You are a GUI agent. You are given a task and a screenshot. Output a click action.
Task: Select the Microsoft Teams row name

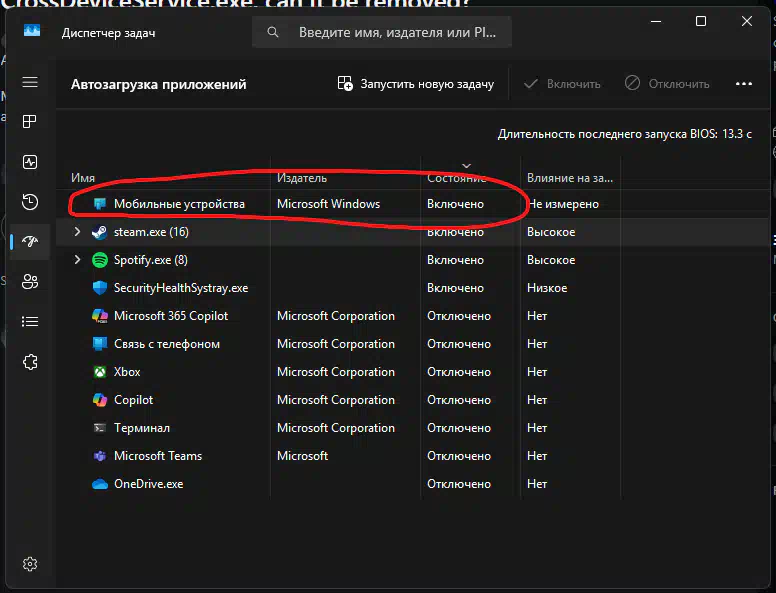(x=158, y=456)
